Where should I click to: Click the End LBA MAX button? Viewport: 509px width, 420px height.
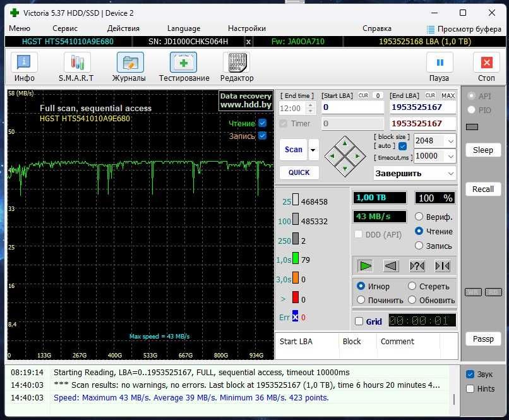click(x=448, y=95)
